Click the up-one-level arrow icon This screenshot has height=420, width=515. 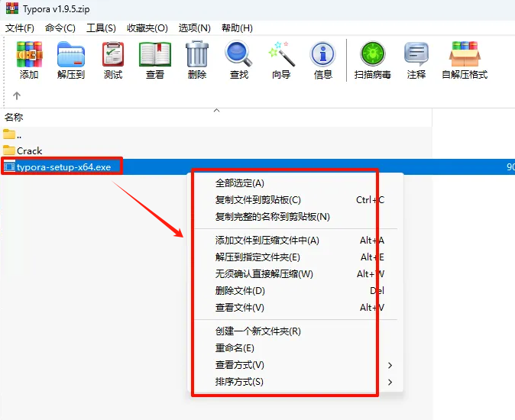[x=17, y=95]
